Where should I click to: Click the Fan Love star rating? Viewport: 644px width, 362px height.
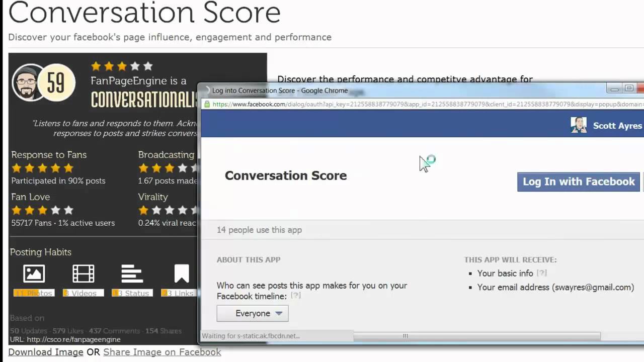[43, 210]
